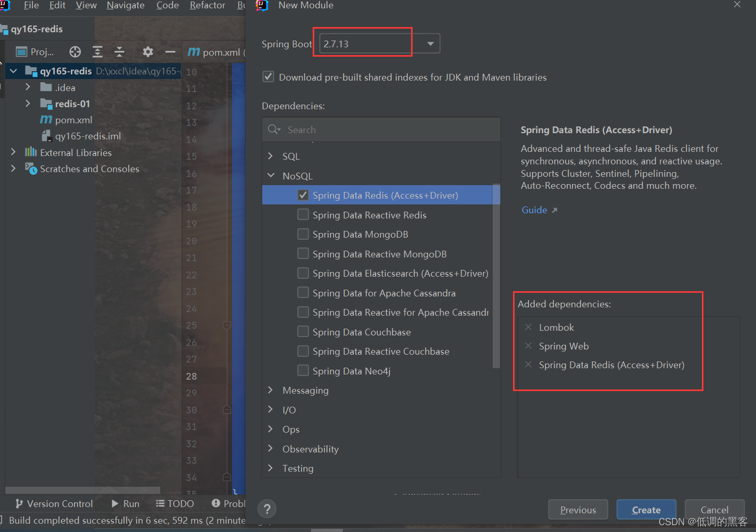Open the Run tool window
The height and width of the screenshot is (532, 756).
(125, 503)
